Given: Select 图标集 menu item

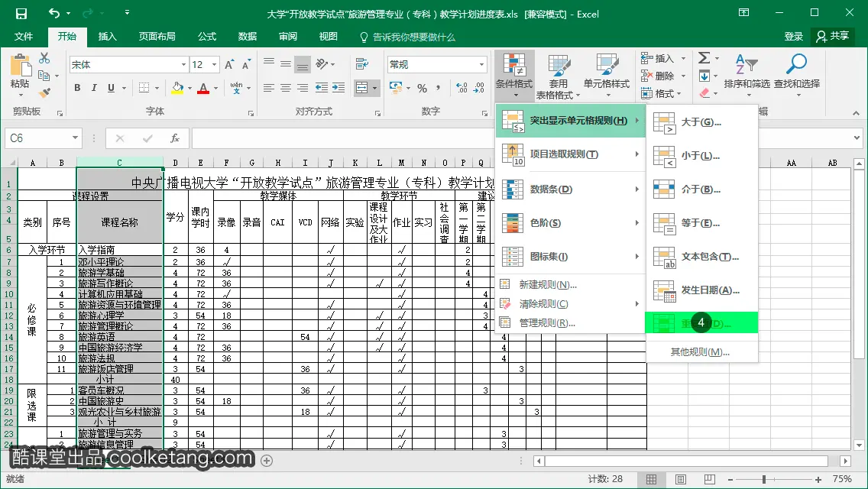Looking at the screenshot, I should pos(571,257).
